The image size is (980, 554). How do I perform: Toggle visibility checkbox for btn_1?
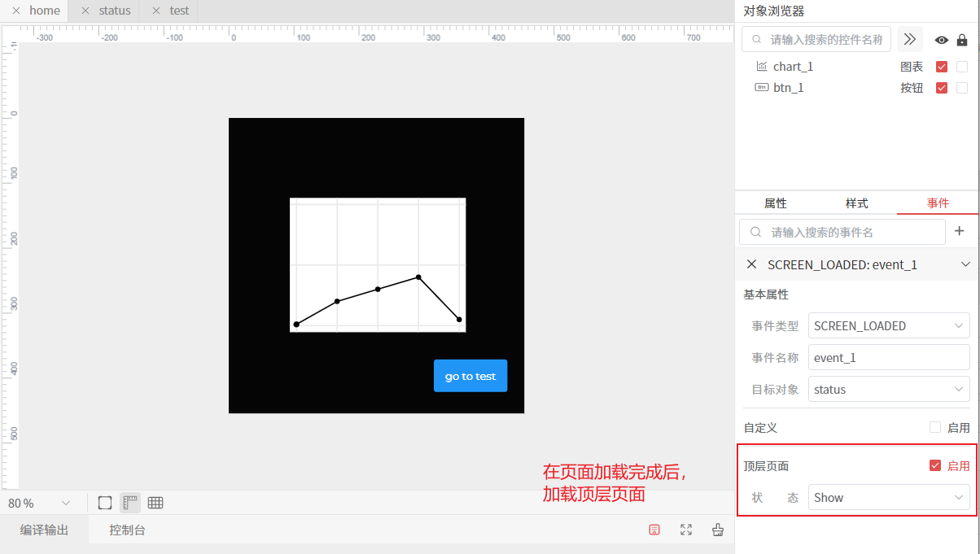click(x=942, y=88)
